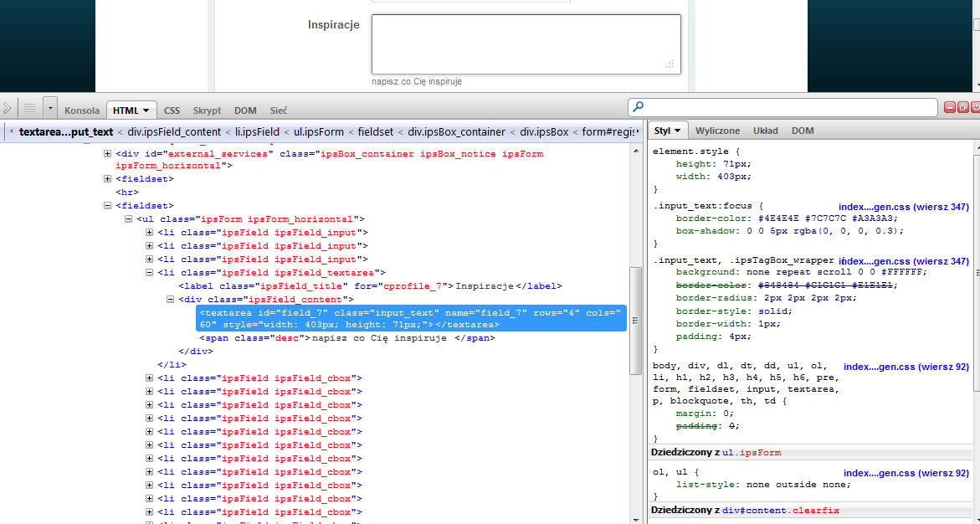Collapse the ipsField_textarea list item node
This screenshot has height=524, width=980.
click(150, 273)
